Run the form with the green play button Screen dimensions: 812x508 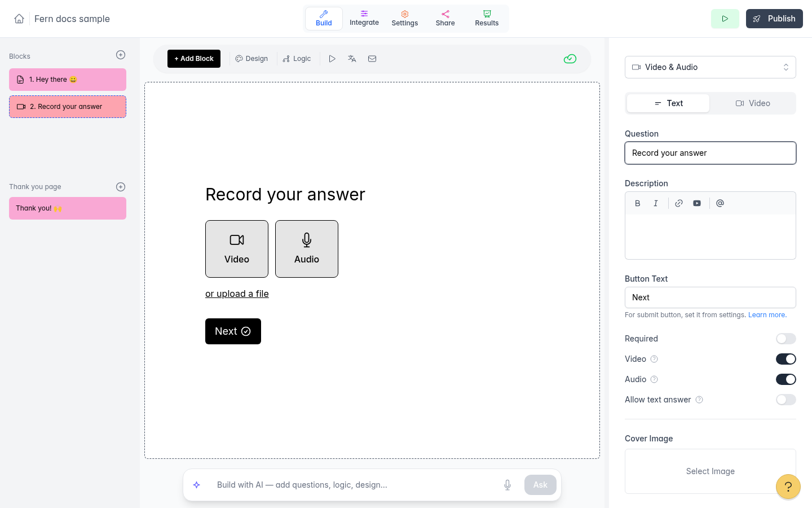(x=725, y=19)
